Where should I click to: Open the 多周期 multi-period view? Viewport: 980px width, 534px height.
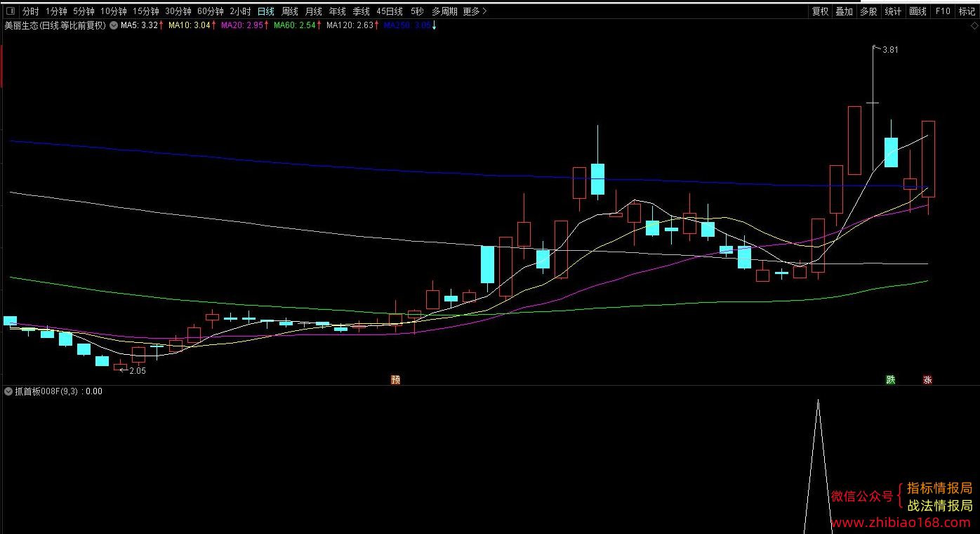(444, 11)
